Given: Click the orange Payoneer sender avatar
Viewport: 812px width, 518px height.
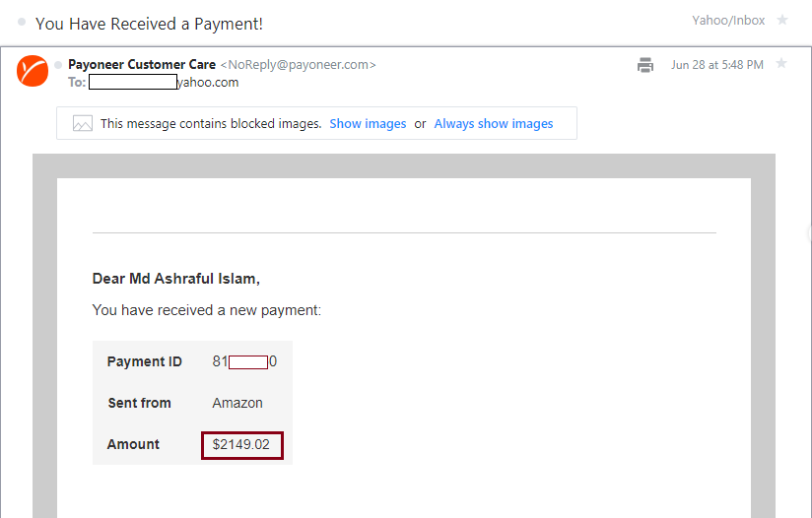Looking at the screenshot, I should (33, 71).
